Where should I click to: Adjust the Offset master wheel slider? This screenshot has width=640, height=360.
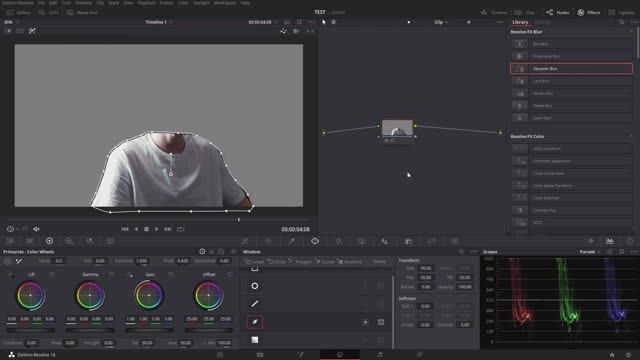point(209,330)
